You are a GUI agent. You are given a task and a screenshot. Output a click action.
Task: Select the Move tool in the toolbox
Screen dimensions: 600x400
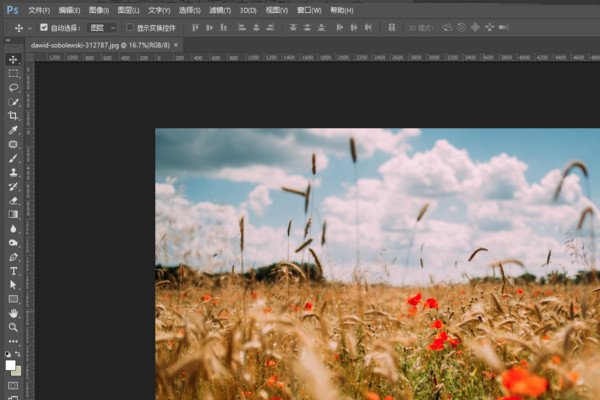click(x=14, y=59)
